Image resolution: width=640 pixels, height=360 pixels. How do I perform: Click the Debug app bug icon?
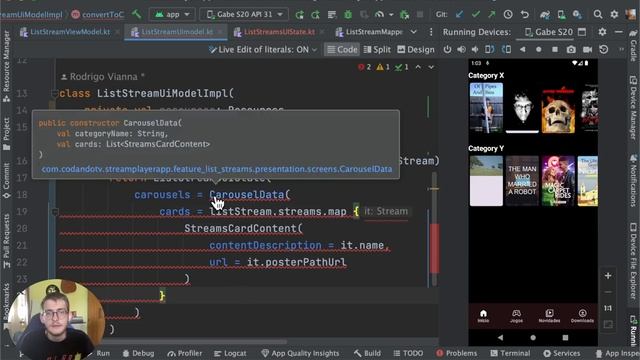(348, 15)
